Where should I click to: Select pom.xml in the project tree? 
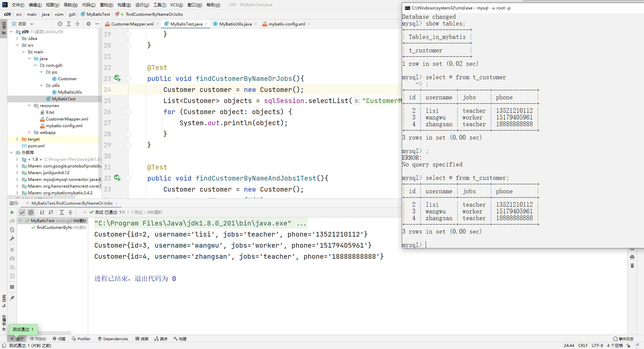click(x=33, y=146)
